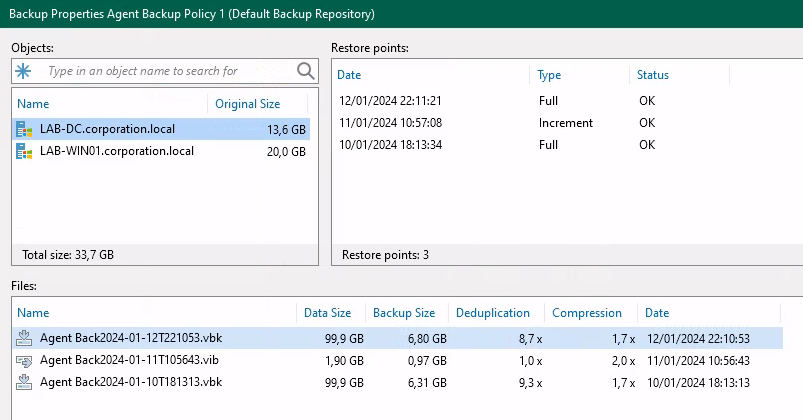Click the full backup file icon for 2024-01-10T181313.vbk

point(24,382)
